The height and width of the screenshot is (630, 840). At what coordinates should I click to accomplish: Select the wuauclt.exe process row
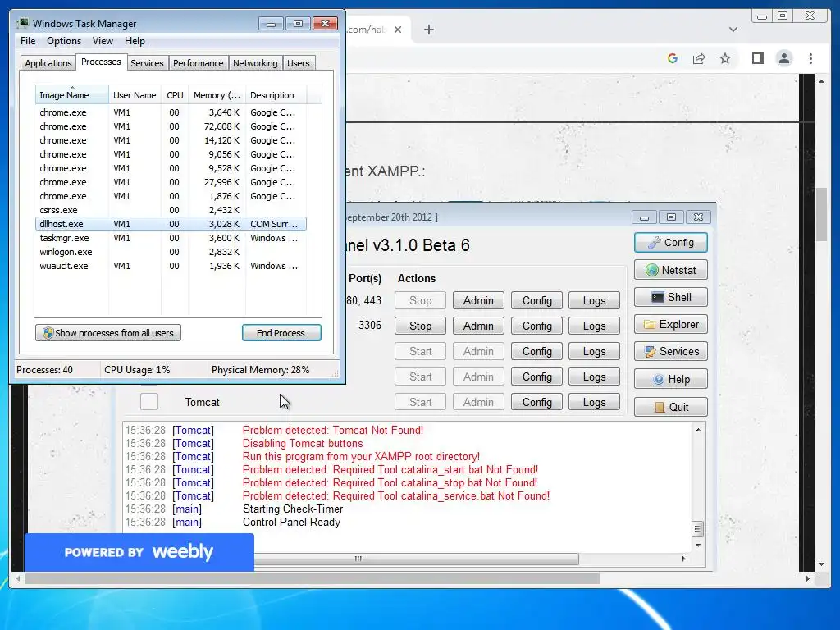(x=171, y=266)
